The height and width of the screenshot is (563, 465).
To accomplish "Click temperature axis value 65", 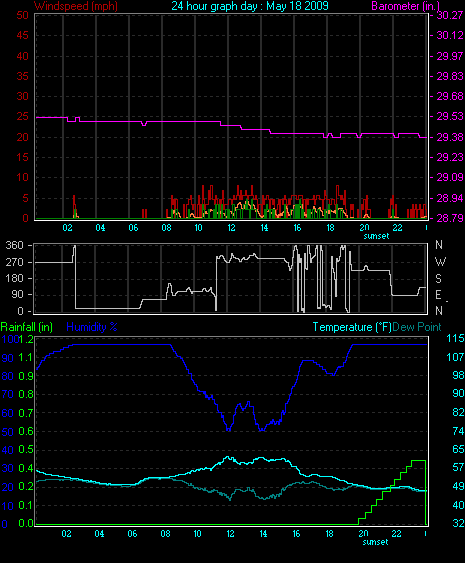I will coord(458,449).
